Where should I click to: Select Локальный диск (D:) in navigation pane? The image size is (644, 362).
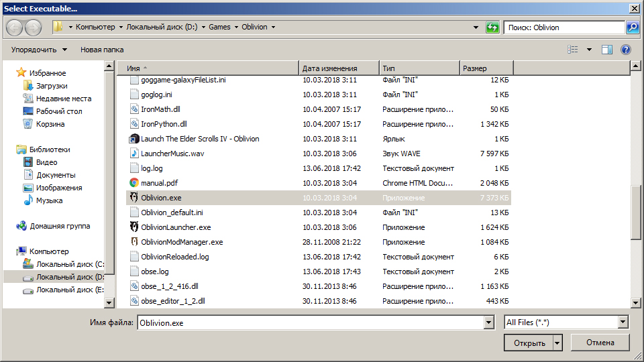coord(70,277)
